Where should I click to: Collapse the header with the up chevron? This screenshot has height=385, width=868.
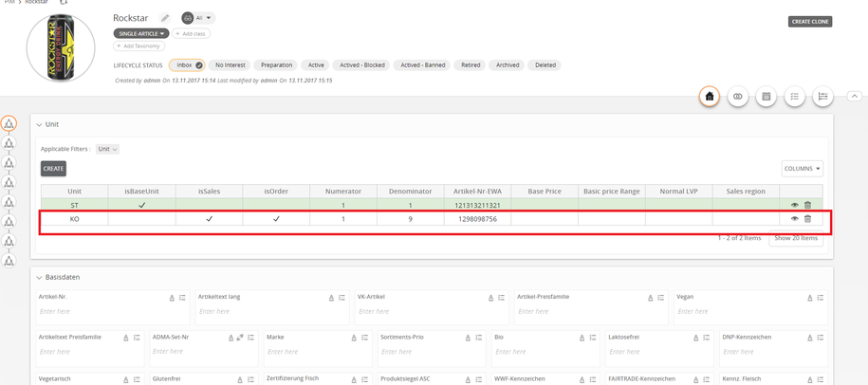click(854, 97)
